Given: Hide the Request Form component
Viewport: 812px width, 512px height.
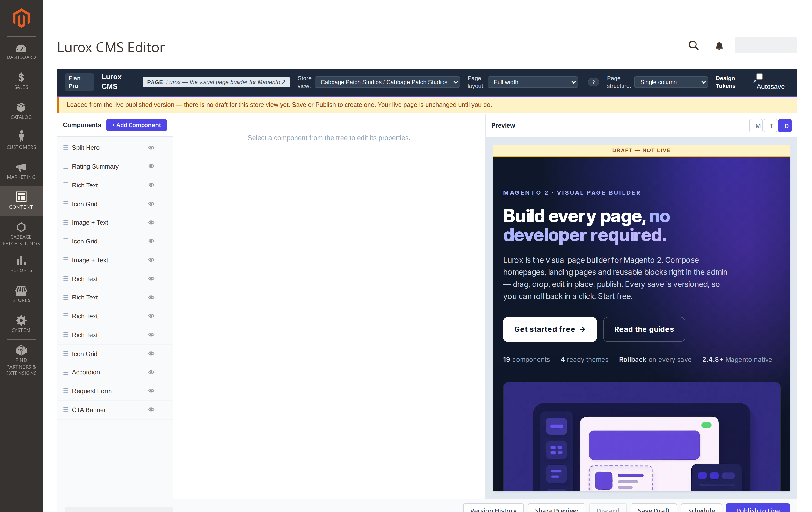Looking at the screenshot, I should point(152,391).
